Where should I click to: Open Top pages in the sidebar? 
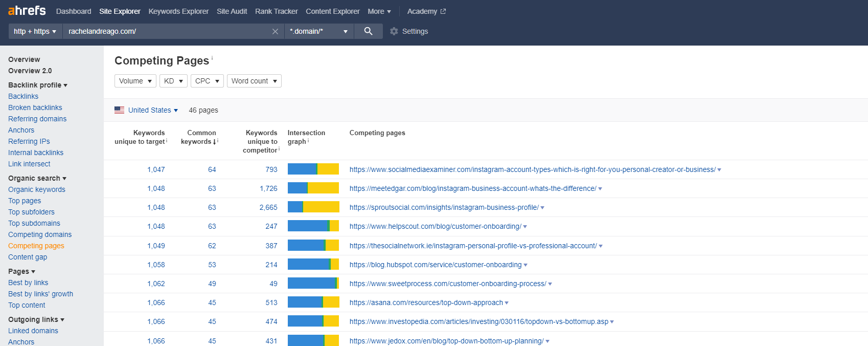[x=25, y=201]
